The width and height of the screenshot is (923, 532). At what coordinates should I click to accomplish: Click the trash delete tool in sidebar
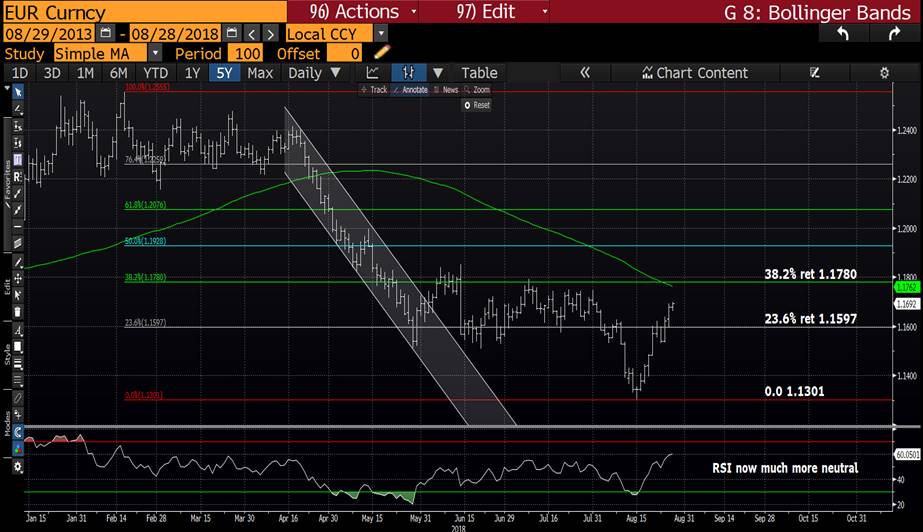[x=17, y=312]
